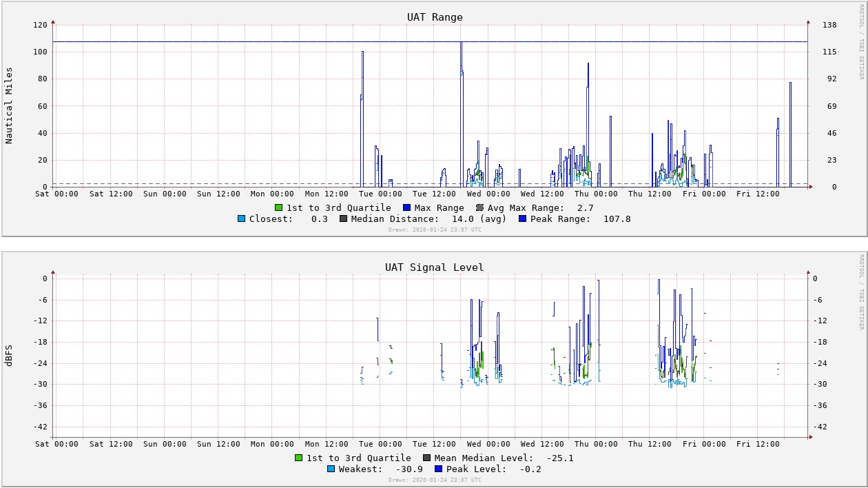This screenshot has width=868, height=488.
Task: Click the UAT Signal Level chart title
Action: 435,267
